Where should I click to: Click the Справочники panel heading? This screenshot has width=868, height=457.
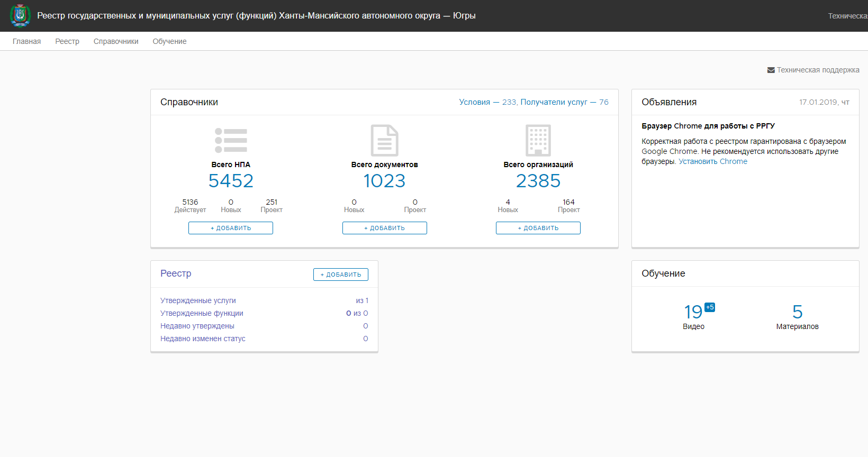point(189,102)
